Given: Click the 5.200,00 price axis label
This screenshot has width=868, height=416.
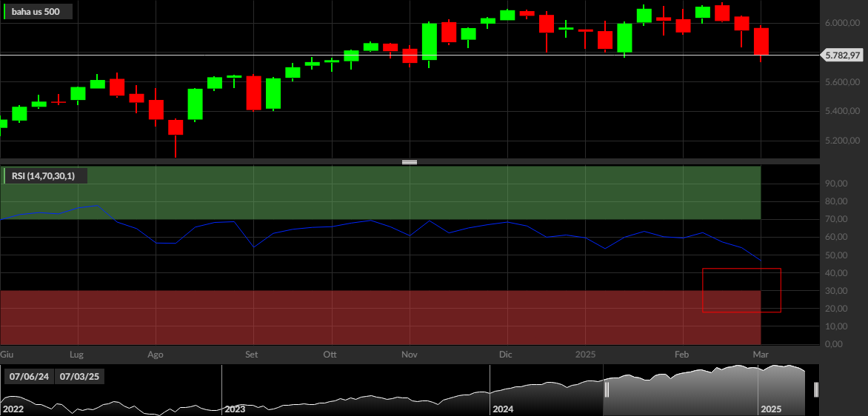Looking at the screenshot, I should point(843,141).
